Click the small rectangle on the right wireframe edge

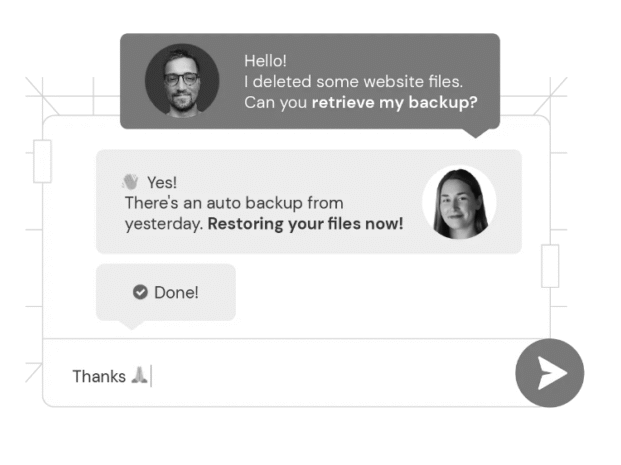pyautogui.click(x=550, y=266)
